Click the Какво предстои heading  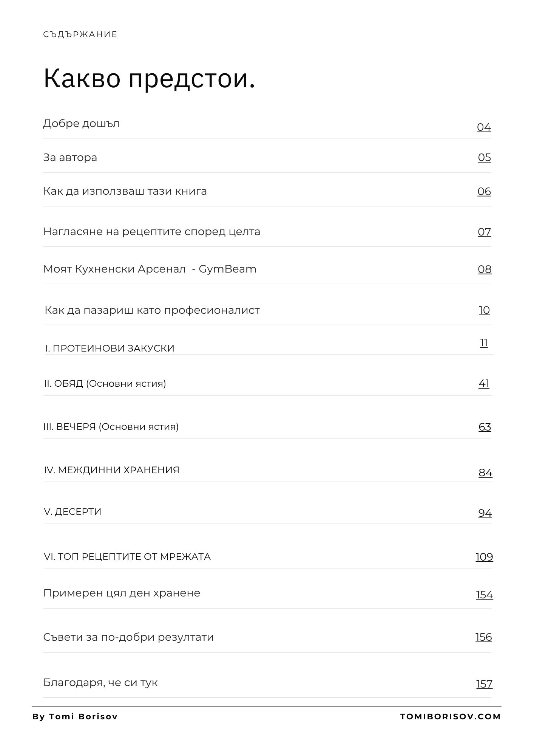pyautogui.click(x=150, y=79)
